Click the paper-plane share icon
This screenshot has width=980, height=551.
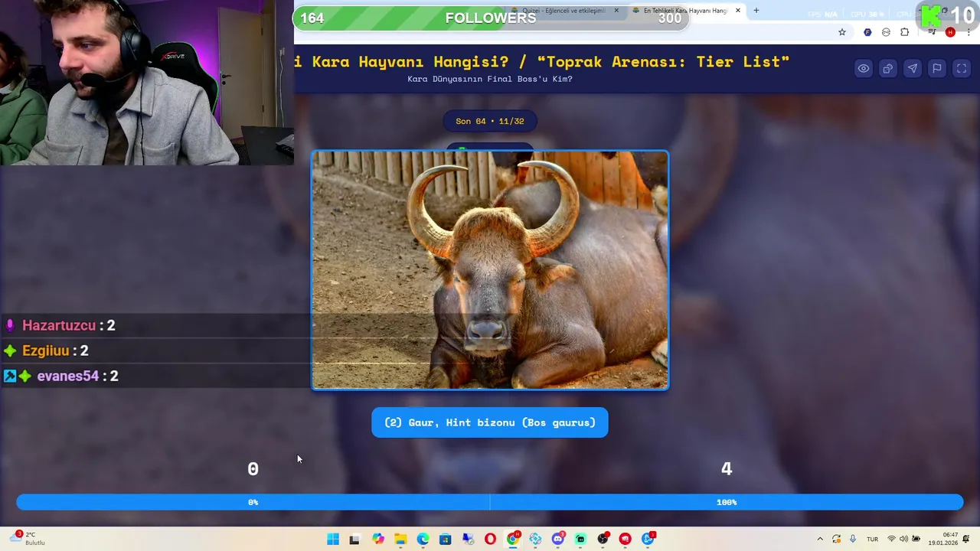point(913,69)
